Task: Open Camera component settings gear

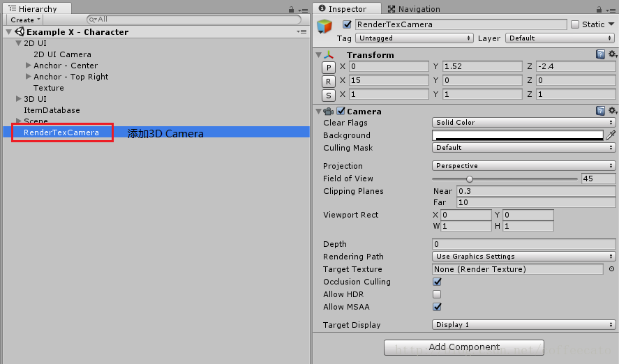Action: point(612,111)
